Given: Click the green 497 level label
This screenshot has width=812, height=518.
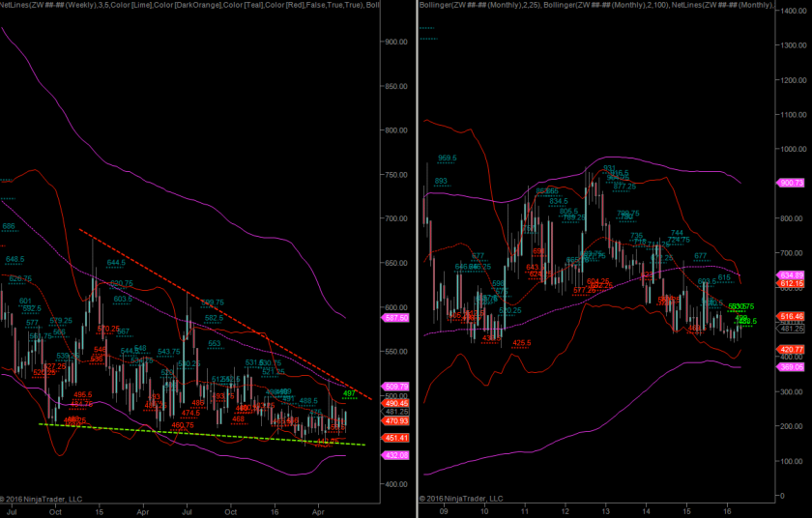Looking at the screenshot, I should tap(349, 393).
